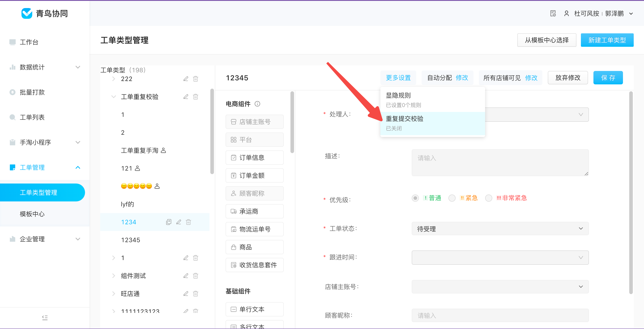Click 修改 next to 自动分配
This screenshot has height=329, width=644.
pyautogui.click(x=462, y=77)
